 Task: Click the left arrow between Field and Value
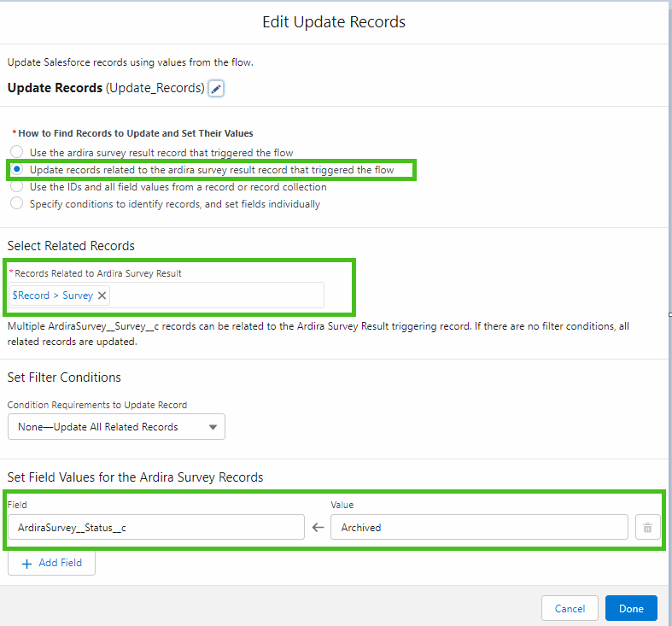[x=318, y=528]
